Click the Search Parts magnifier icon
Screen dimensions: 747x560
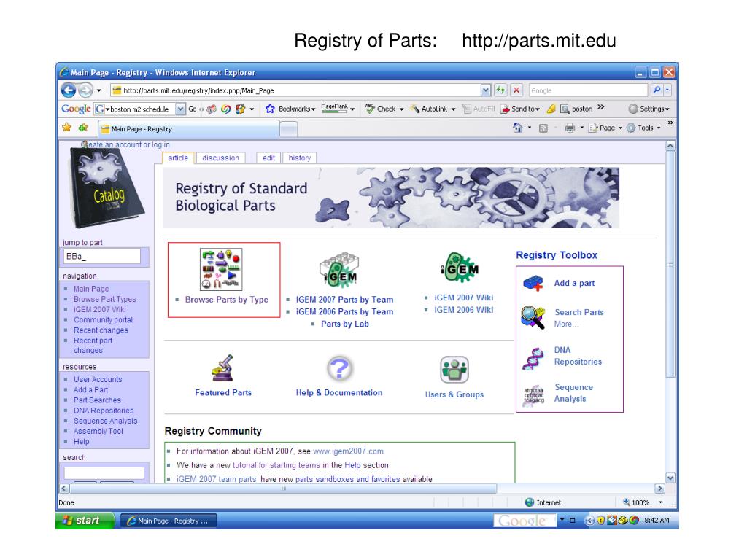point(533,317)
